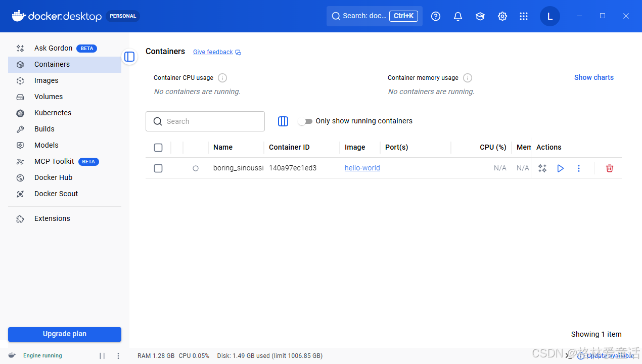Open the engine three-dot menu in status bar

(118, 356)
